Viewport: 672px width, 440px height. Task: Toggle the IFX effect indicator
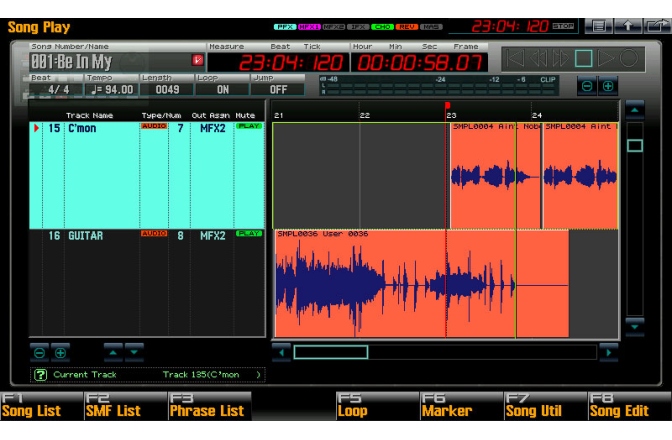coord(358,27)
